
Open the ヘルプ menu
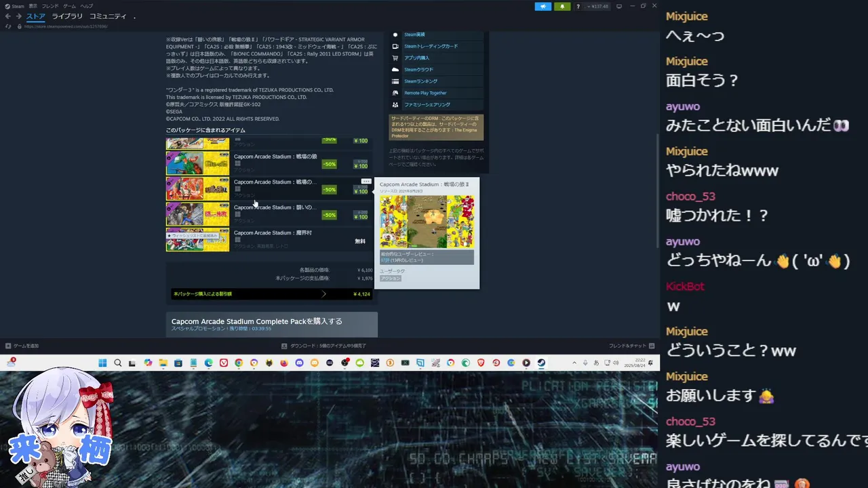pyautogui.click(x=87, y=6)
